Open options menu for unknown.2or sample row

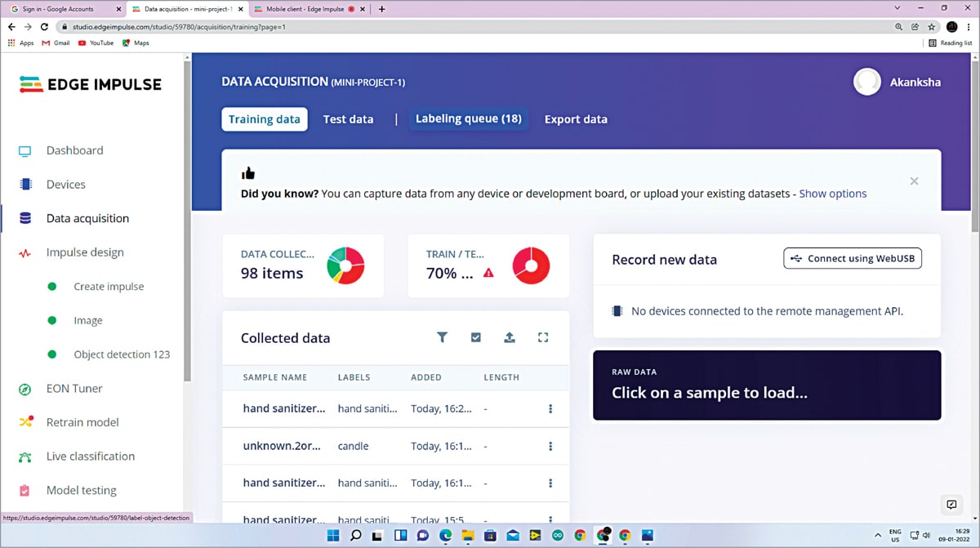550,447
